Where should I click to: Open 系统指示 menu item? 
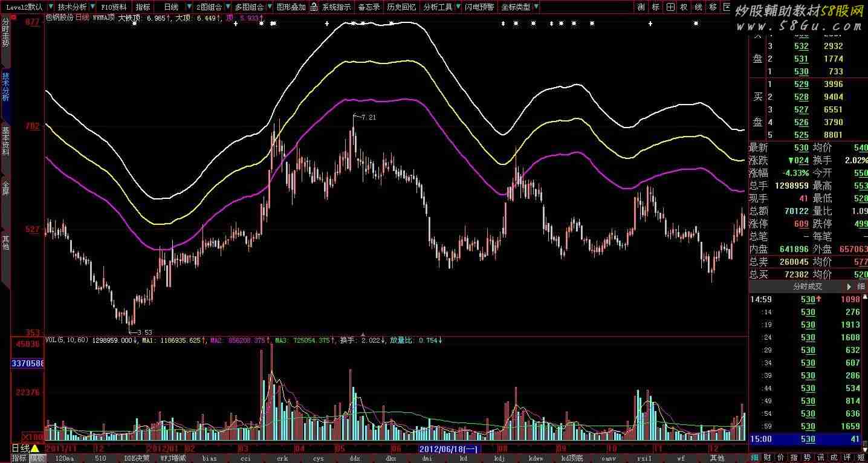pyautogui.click(x=336, y=7)
